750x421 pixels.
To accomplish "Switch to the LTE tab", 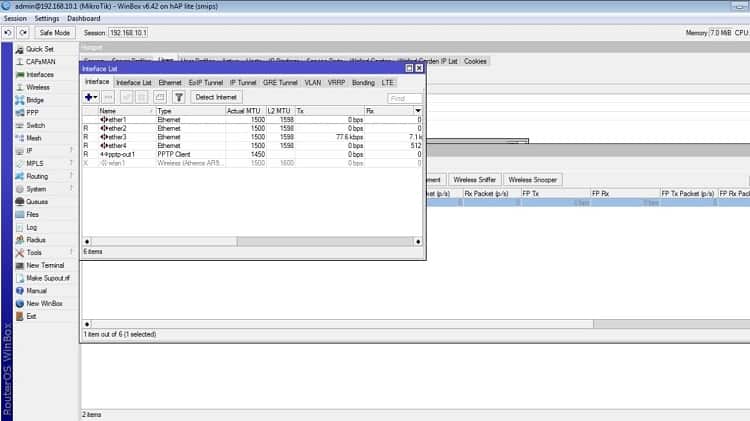I will (x=387, y=83).
